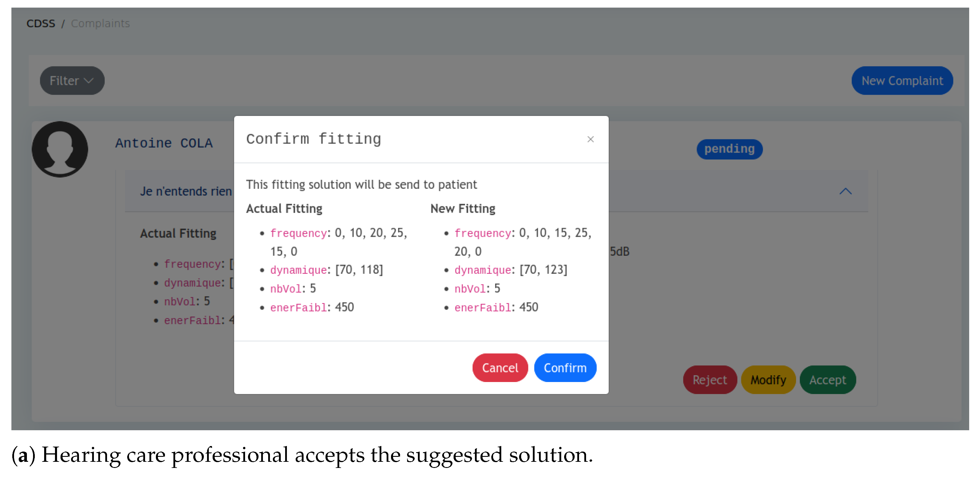Click the pending status badge
Viewport: 980px width, 477px height.
pyautogui.click(x=729, y=149)
